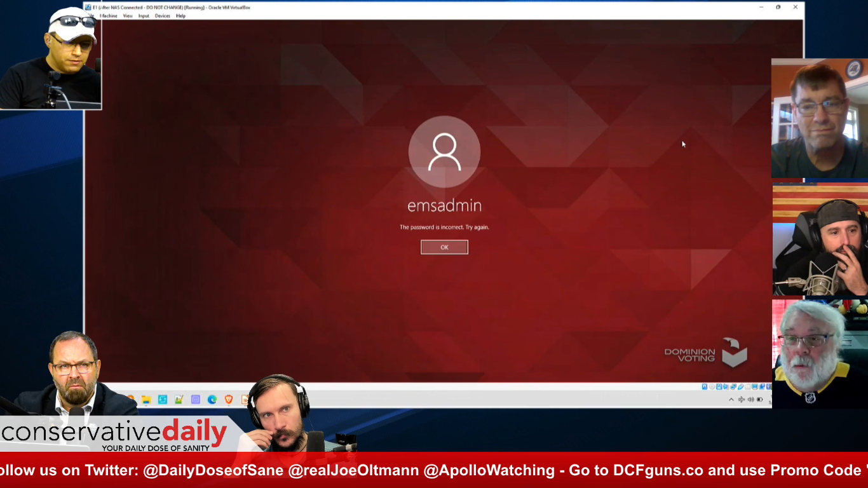Viewport: 868px width, 488px height.
Task: Open the Input menu in VirtualBox
Action: [144, 16]
